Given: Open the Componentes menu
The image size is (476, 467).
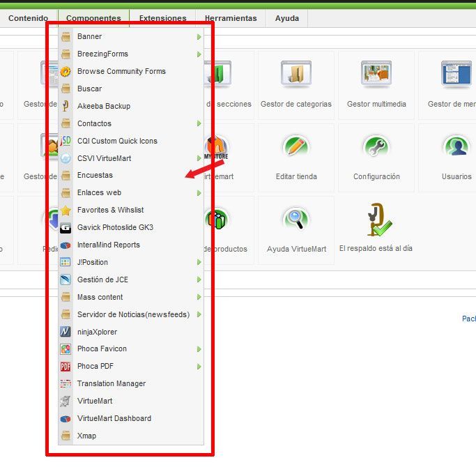Looking at the screenshot, I should tap(93, 18).
